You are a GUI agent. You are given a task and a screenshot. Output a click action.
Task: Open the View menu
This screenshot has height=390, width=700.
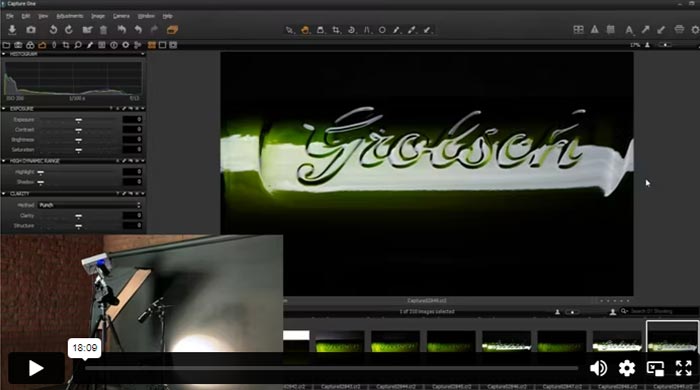[x=43, y=16]
